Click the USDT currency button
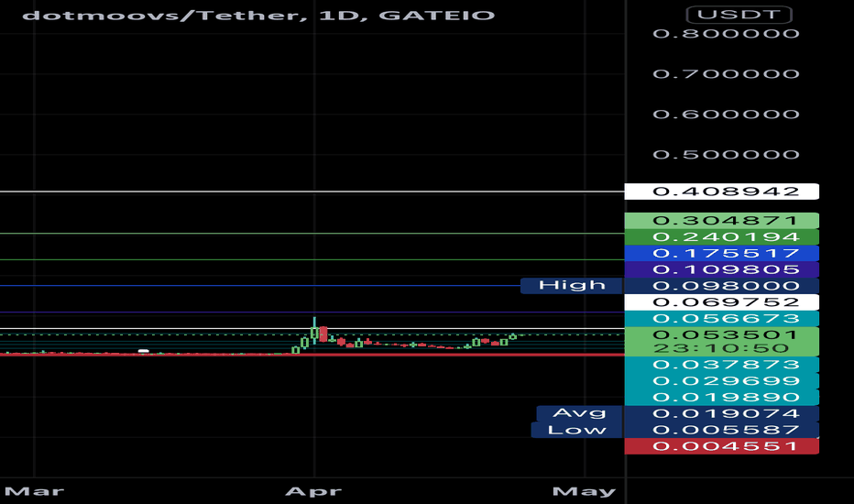The width and height of the screenshot is (854, 504). click(x=739, y=15)
